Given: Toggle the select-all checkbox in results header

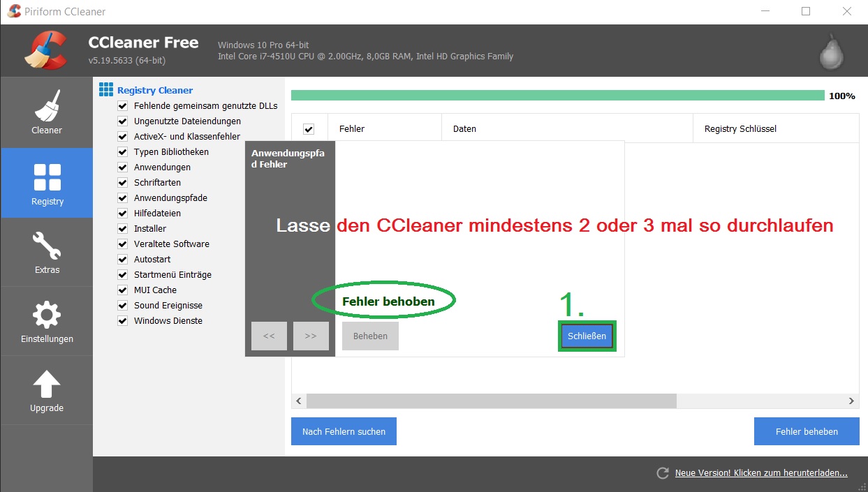Looking at the screenshot, I should coord(309,129).
